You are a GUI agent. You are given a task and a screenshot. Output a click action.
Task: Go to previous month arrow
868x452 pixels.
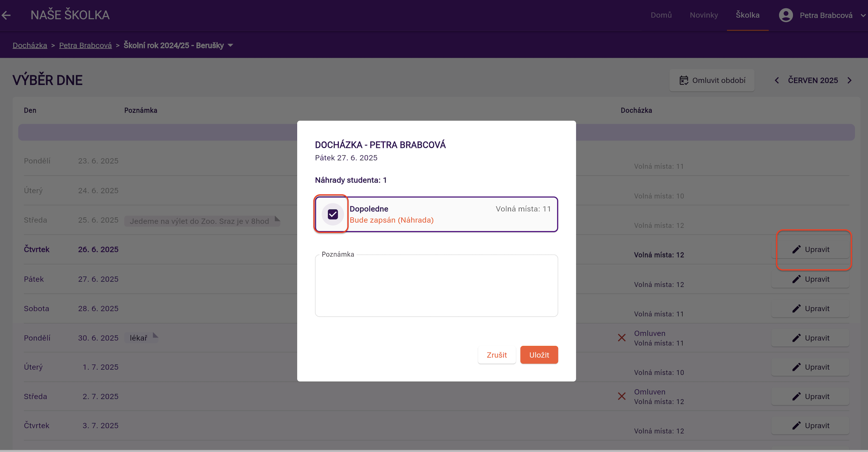[x=777, y=80]
